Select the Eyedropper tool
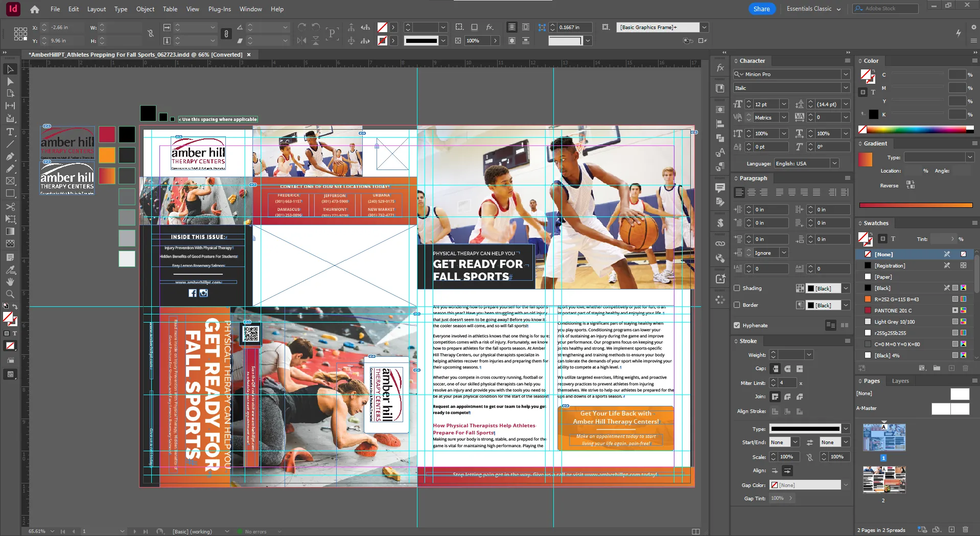980x536 pixels. pyautogui.click(x=10, y=270)
